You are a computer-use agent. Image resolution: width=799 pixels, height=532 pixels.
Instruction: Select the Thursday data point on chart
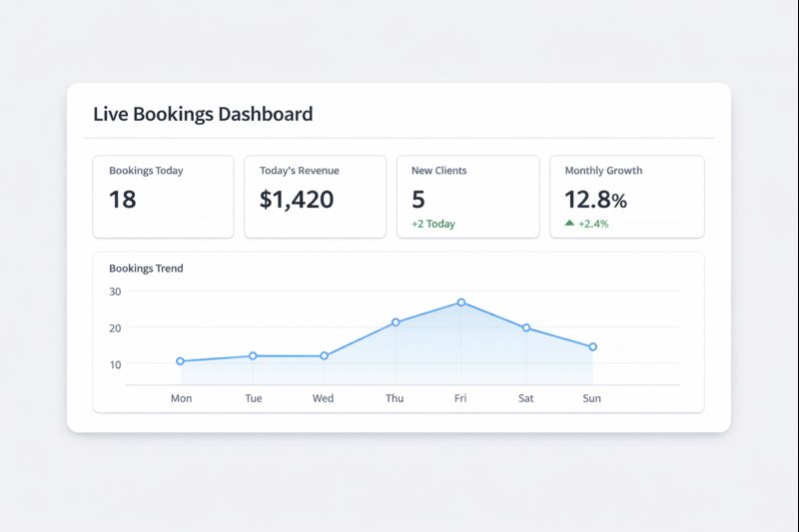pyautogui.click(x=396, y=322)
